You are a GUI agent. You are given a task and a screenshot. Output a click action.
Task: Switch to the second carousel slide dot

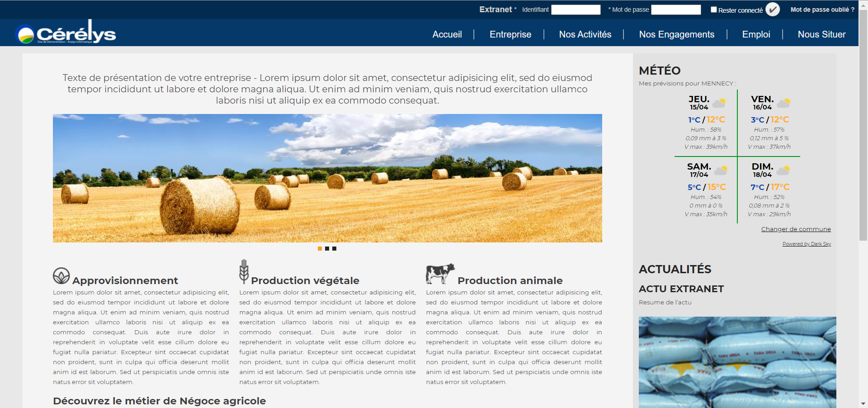pos(327,248)
